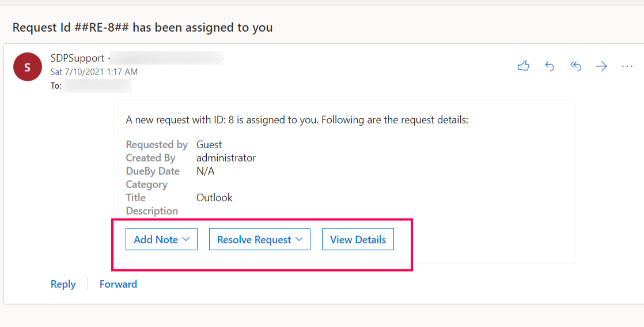Click the blurred sender email address
This screenshot has height=327, width=644.
(x=167, y=58)
